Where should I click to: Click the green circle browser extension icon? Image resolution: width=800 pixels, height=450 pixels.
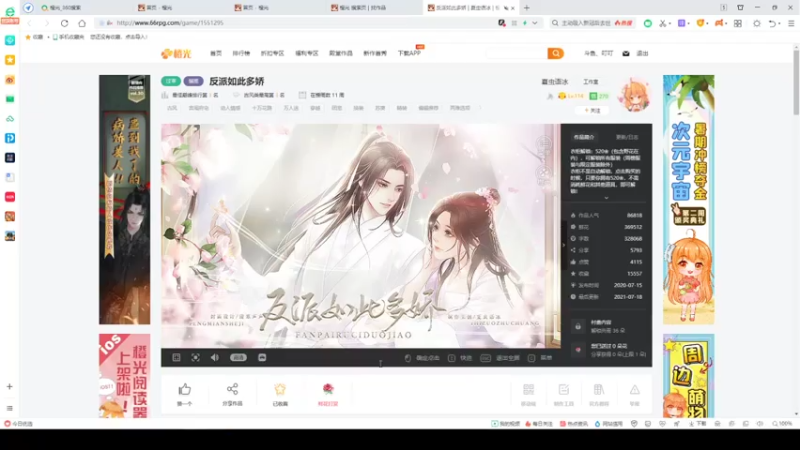tap(647, 23)
